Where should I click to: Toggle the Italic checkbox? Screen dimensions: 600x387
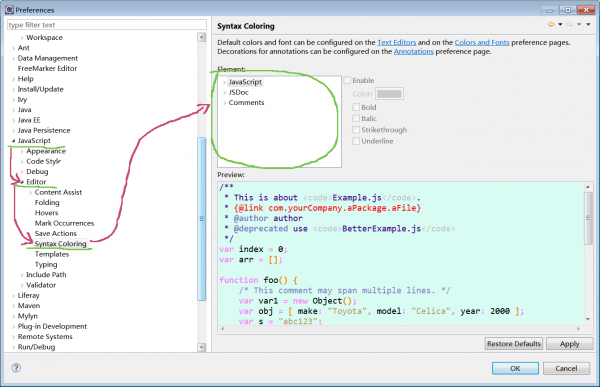tap(356, 118)
